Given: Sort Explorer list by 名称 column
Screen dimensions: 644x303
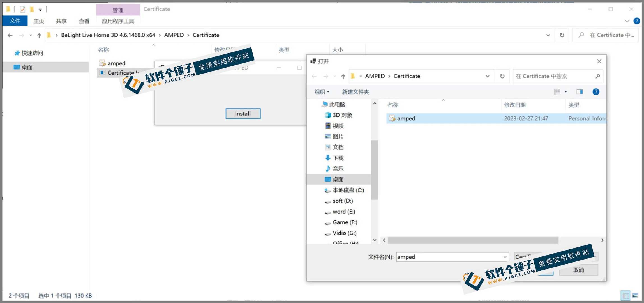Looking at the screenshot, I should click(x=103, y=50).
